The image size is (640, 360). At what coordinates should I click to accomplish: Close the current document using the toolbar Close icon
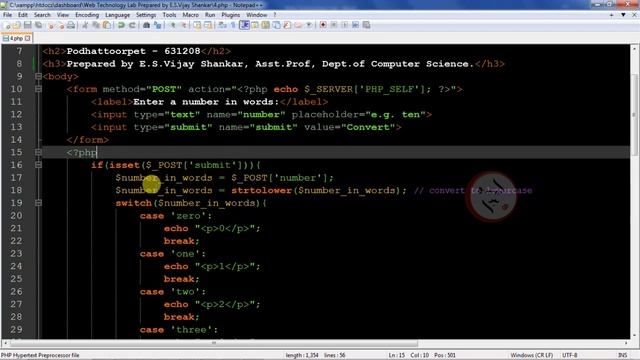coord(51,25)
